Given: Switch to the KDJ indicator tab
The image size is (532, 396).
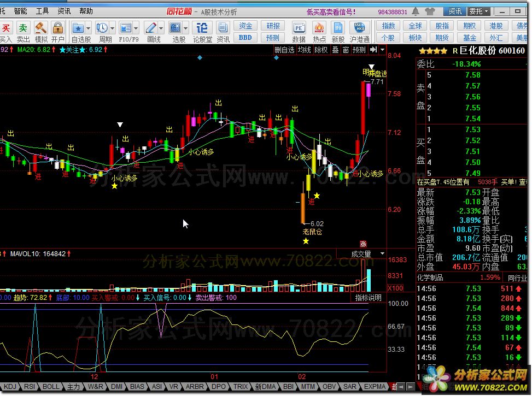Looking at the screenshot, I should pyautogui.click(x=10, y=387).
